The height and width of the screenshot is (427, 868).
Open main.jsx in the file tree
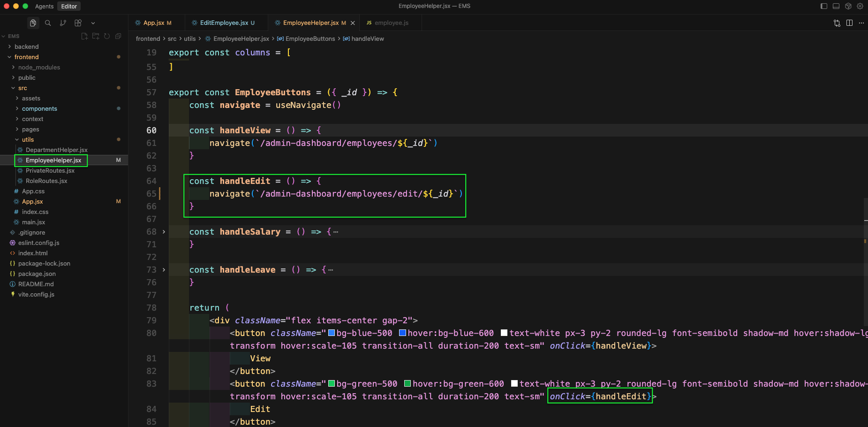coord(64,222)
